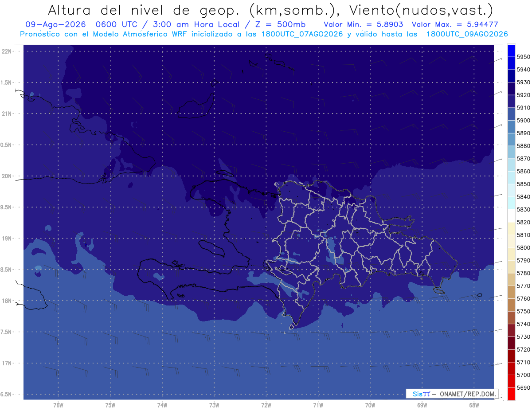The width and height of the screenshot is (532, 411).
Task: Click the 70W longitude label
Action: 370,405
